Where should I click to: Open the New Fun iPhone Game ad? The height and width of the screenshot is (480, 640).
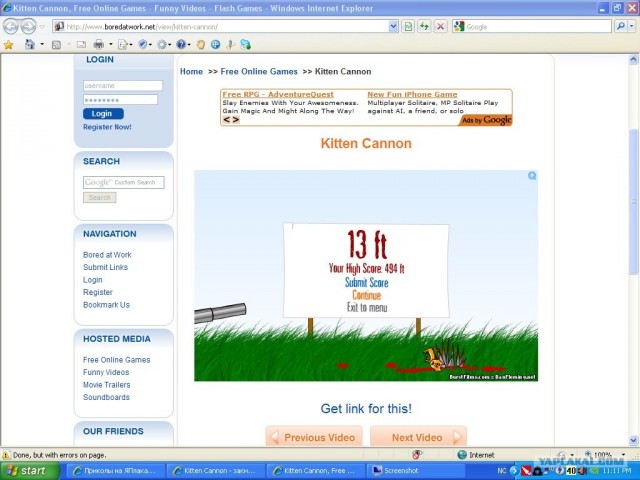pyautogui.click(x=412, y=94)
